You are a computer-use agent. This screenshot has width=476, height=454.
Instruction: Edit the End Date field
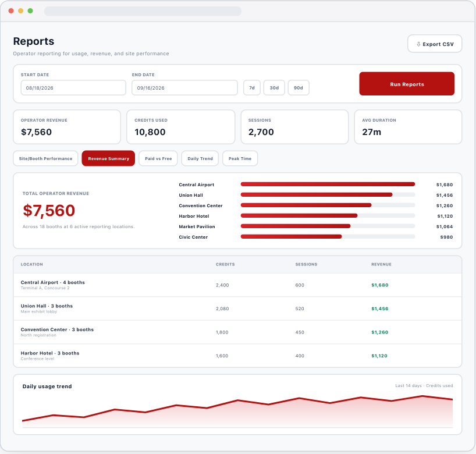[184, 88]
